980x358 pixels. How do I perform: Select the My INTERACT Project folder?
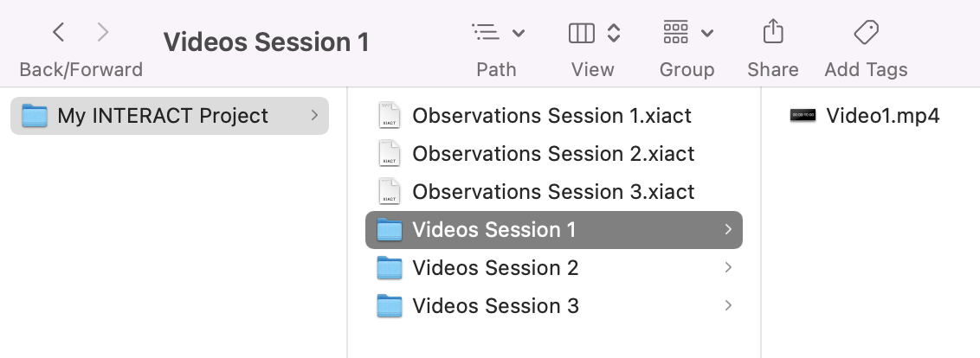coord(170,116)
